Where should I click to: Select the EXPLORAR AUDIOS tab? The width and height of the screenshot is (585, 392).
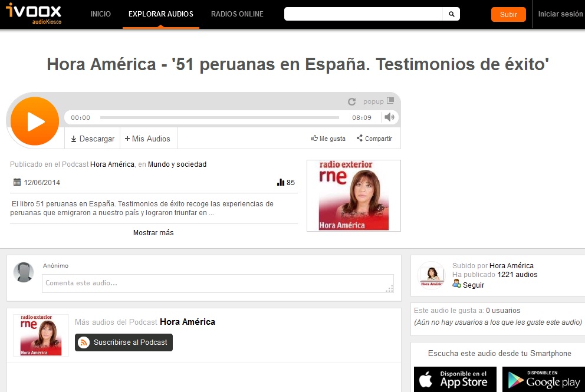(161, 14)
